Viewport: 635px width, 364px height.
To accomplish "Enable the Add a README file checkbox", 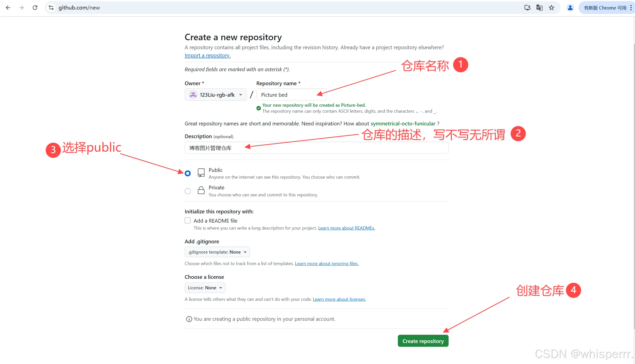I will click(x=188, y=221).
